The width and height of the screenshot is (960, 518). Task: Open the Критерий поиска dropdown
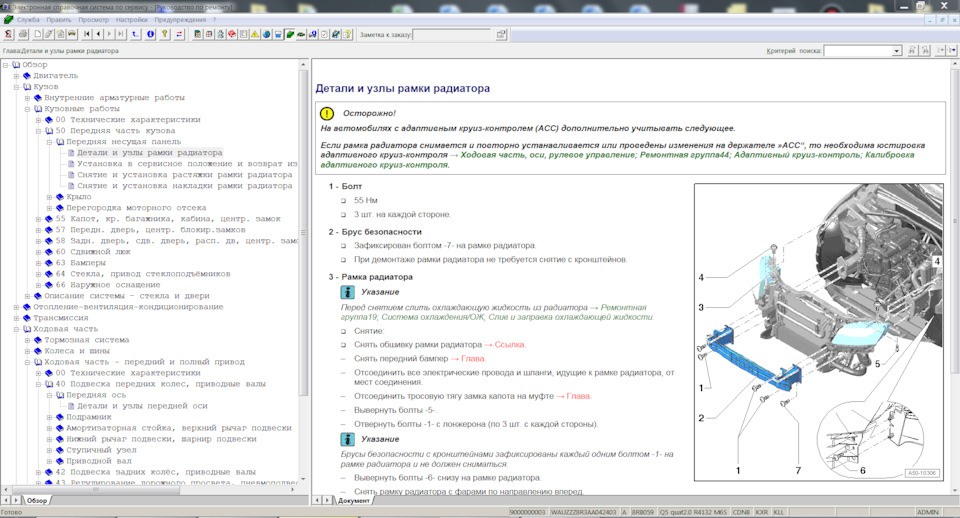[x=896, y=51]
